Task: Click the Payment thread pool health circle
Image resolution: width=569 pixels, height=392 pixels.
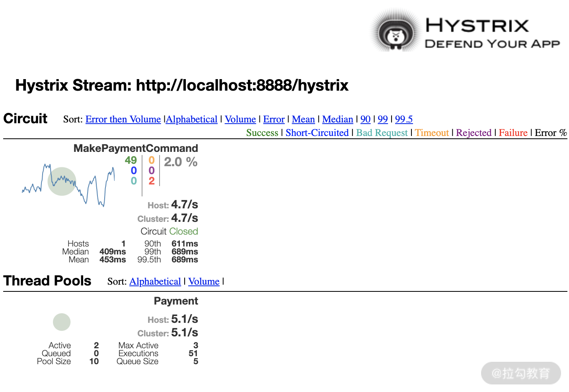Action: click(62, 322)
